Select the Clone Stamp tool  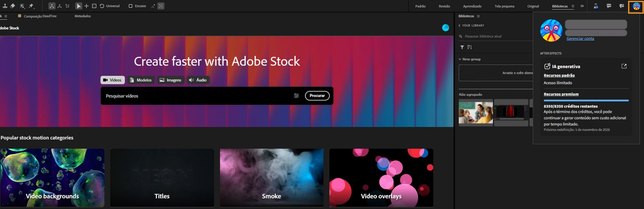pyautogui.click(x=5, y=6)
